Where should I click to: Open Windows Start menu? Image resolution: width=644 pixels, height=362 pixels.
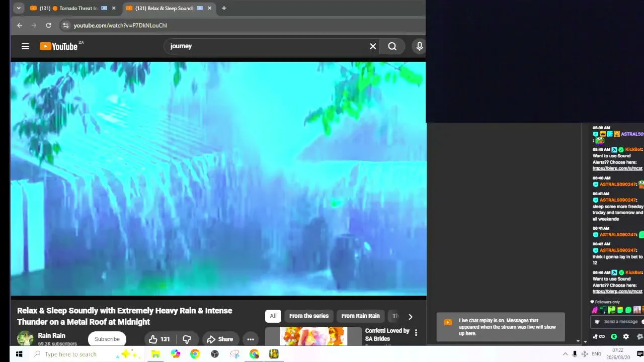click(19, 354)
